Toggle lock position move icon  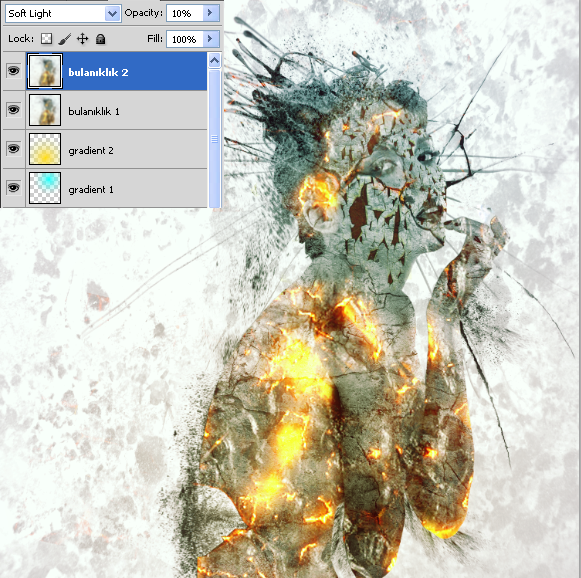pos(82,39)
